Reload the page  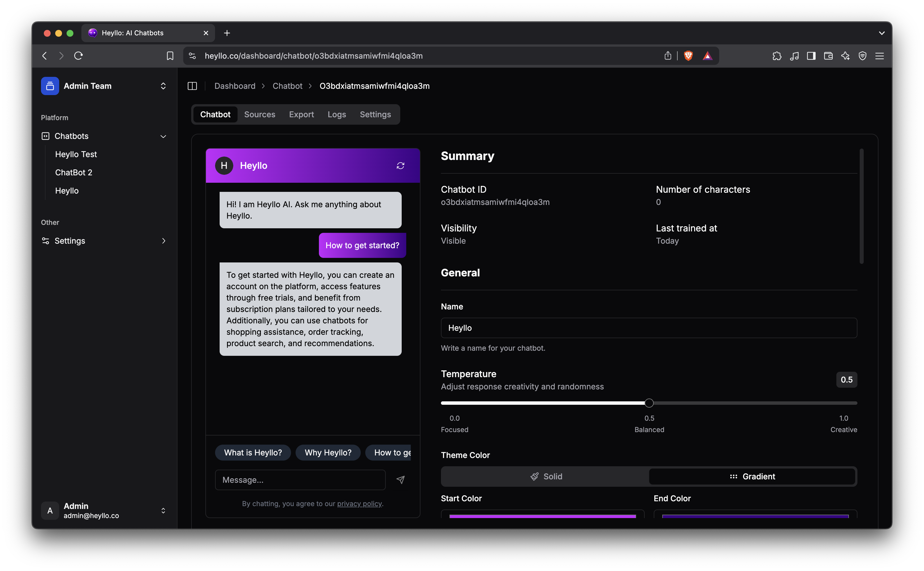[x=79, y=56]
